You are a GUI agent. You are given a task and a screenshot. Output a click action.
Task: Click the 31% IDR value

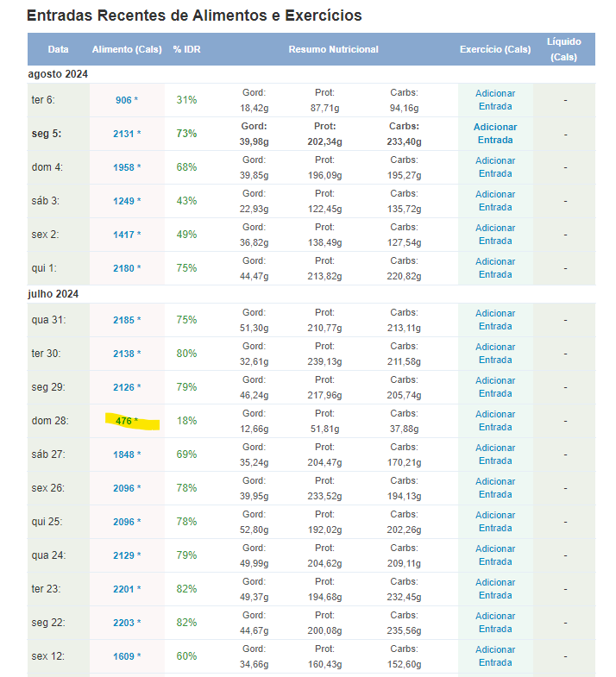coord(186,100)
